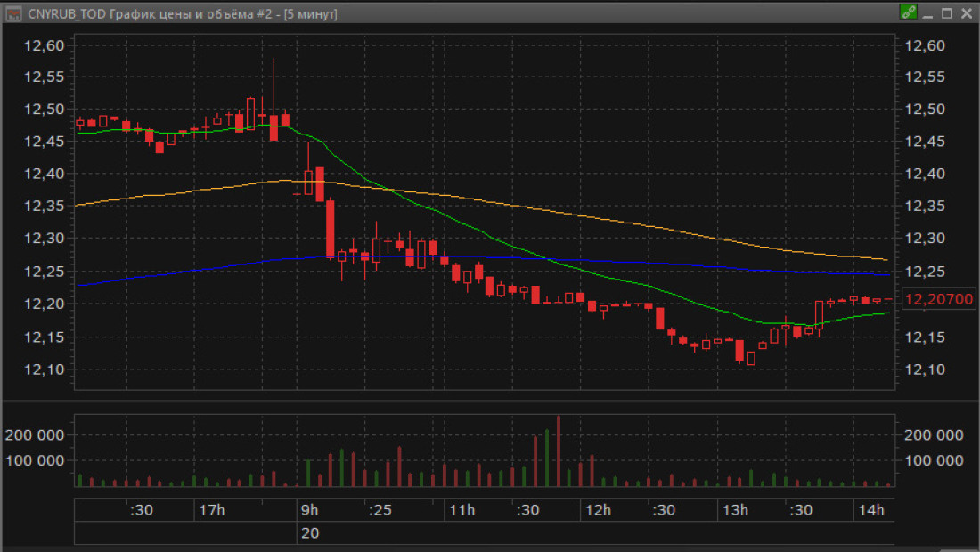Click the 12,35 value on left price scale
Screen dimensions: 980x552
pyautogui.click(x=44, y=206)
